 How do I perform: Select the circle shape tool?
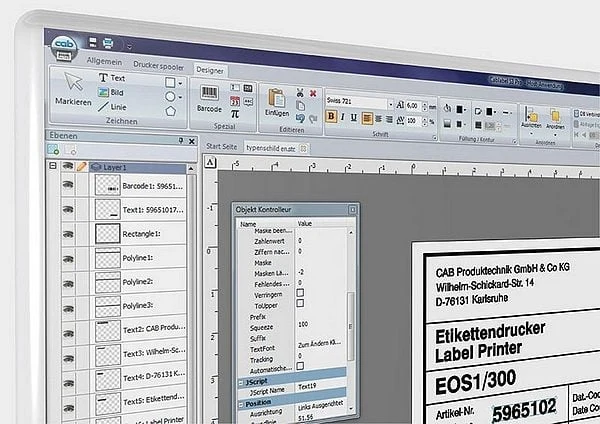170,96
